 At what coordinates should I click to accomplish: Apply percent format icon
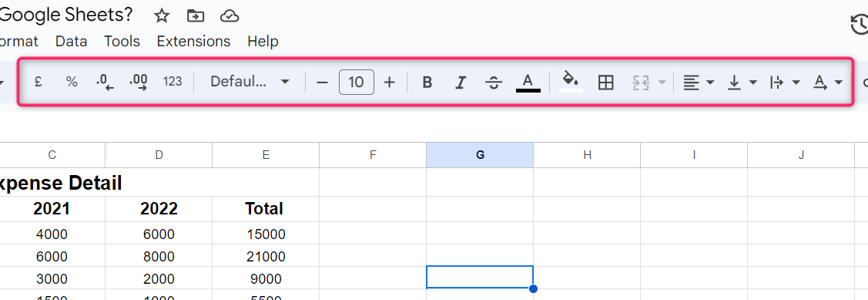pyautogui.click(x=72, y=82)
